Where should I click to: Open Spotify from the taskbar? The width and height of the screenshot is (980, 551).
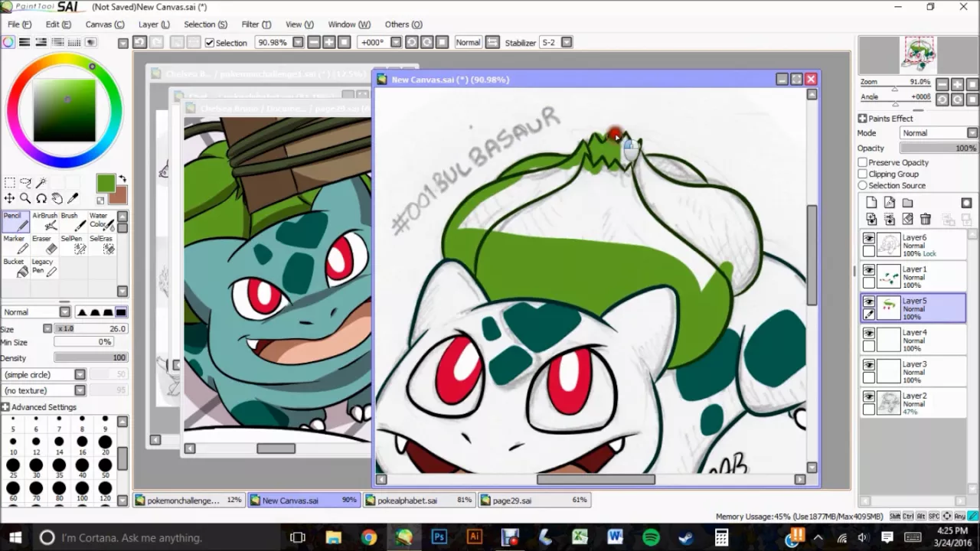pyautogui.click(x=651, y=537)
